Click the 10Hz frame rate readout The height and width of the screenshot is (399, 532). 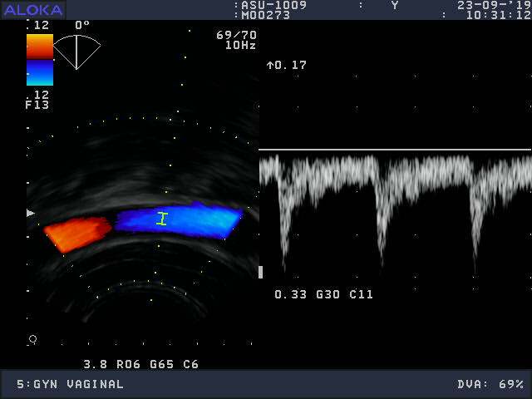pyautogui.click(x=240, y=45)
